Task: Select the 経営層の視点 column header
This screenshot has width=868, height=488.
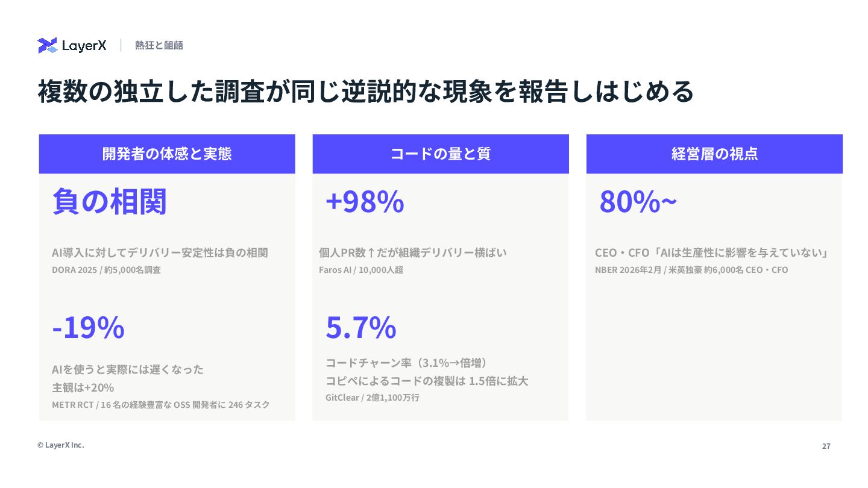Action: (714, 154)
